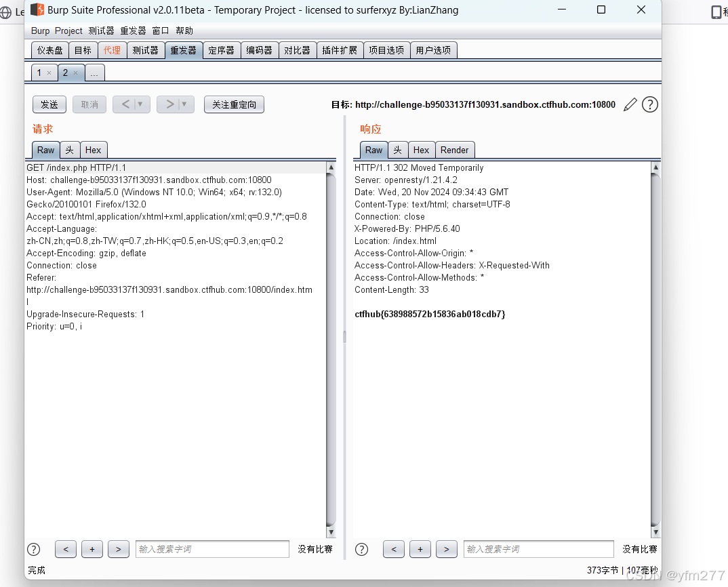This screenshot has height=587, width=728.
Task: Open history back dropdown arrow
Action: coord(141,104)
